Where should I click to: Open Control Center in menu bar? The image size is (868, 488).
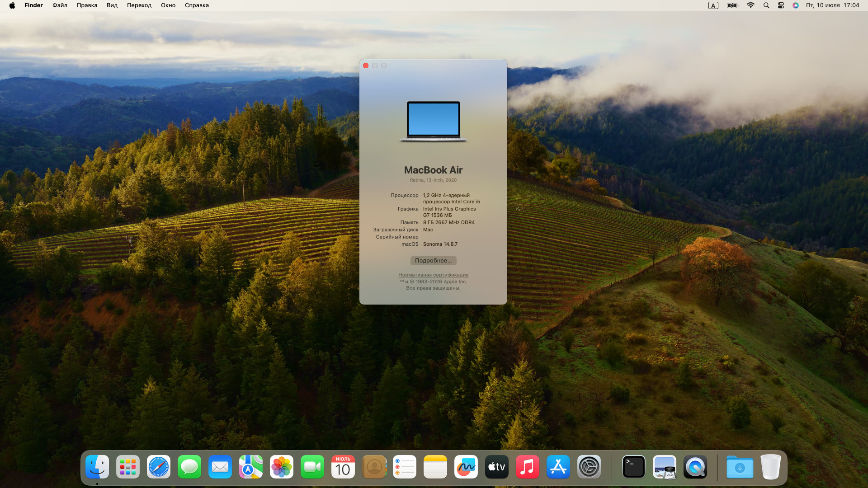(x=781, y=5)
